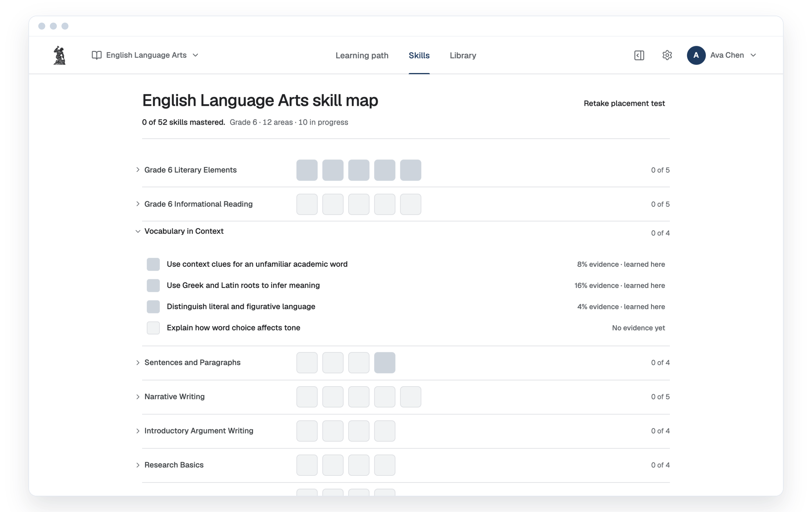This screenshot has height=512, width=812.
Task: Expand the Narrative Writing area
Action: [x=137, y=397]
